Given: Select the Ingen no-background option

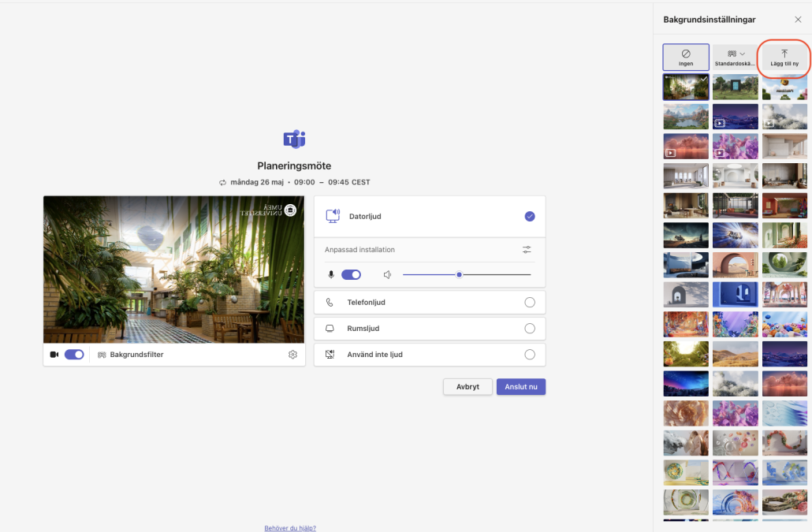Looking at the screenshot, I should (x=686, y=57).
